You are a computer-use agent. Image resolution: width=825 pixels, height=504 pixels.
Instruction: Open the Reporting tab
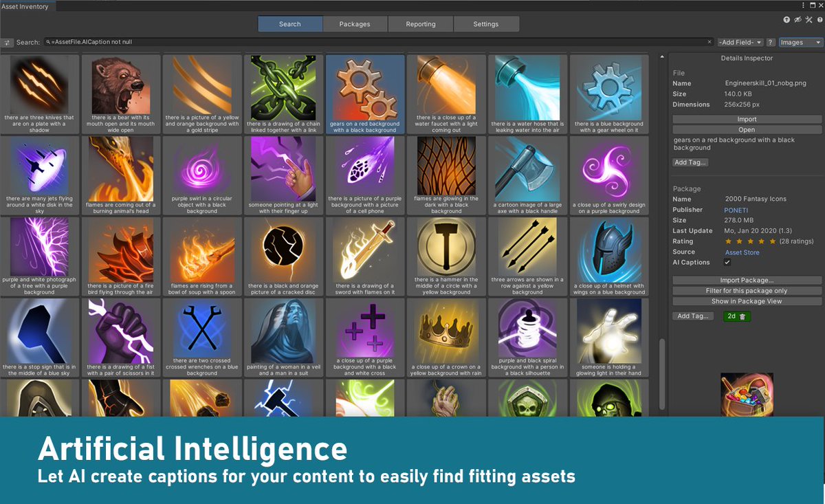(x=420, y=23)
